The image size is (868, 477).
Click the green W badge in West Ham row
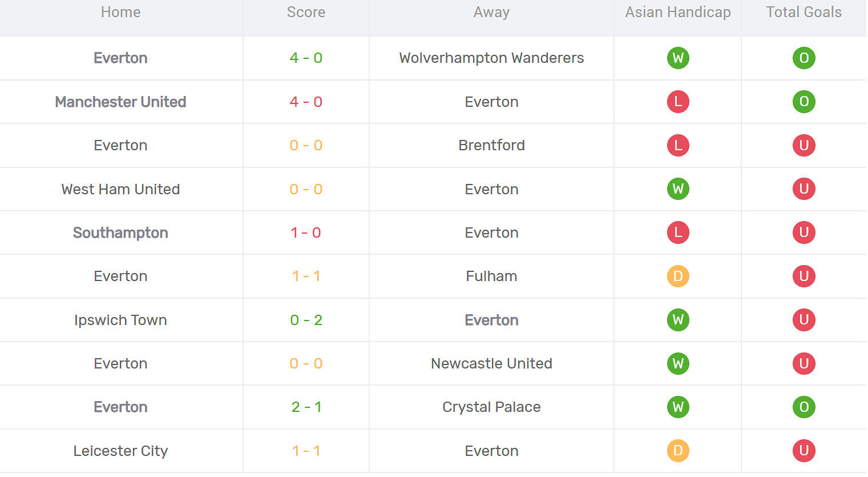tap(678, 189)
